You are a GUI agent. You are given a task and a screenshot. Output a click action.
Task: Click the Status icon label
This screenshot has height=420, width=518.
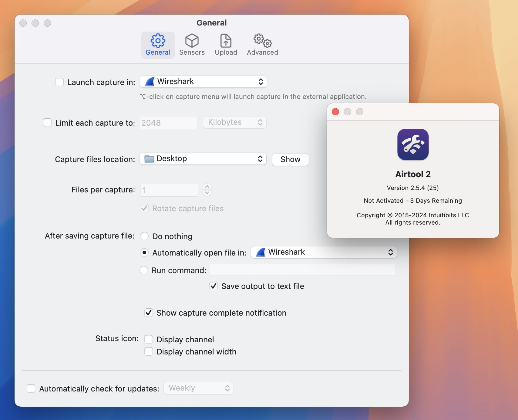coord(117,338)
